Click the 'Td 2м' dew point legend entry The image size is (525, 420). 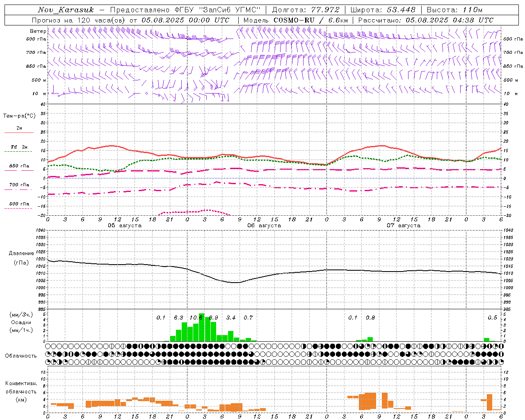point(19,147)
